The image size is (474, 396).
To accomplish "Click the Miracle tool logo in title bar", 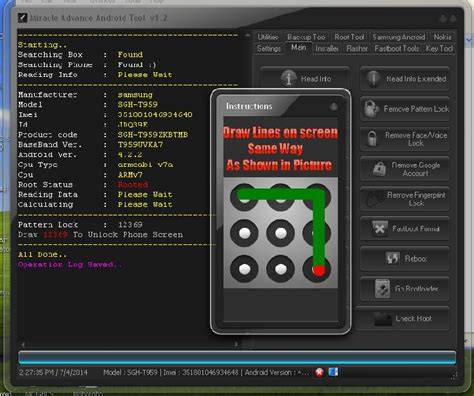I will (22, 18).
